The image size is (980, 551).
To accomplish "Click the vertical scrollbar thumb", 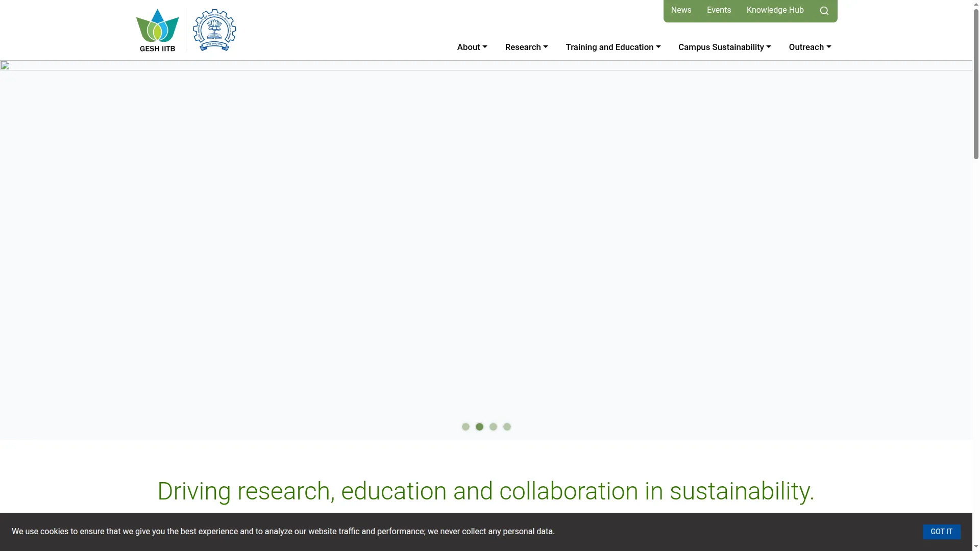I will pos(976,84).
